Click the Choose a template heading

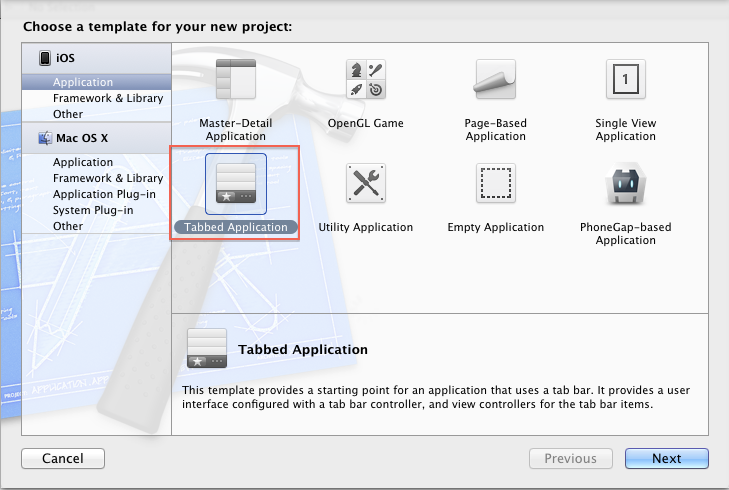(x=158, y=26)
